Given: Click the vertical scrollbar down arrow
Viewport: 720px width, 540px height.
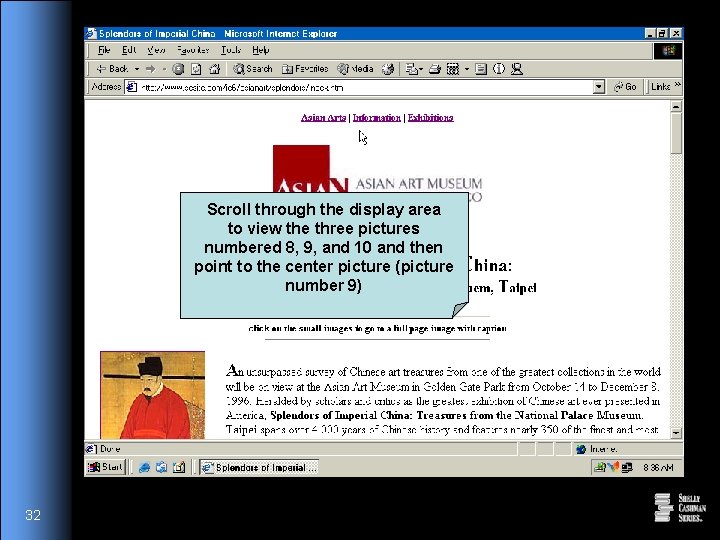Looking at the screenshot, I should [676, 433].
